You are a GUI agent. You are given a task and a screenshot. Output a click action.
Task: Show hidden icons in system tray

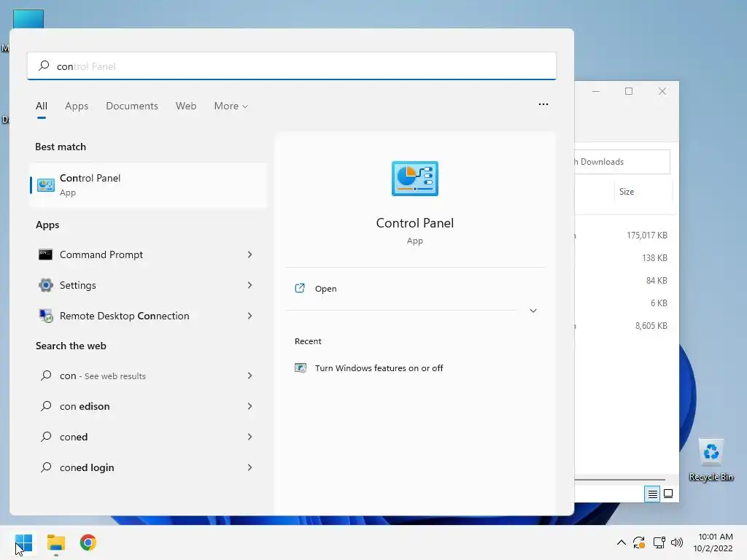pyautogui.click(x=622, y=542)
